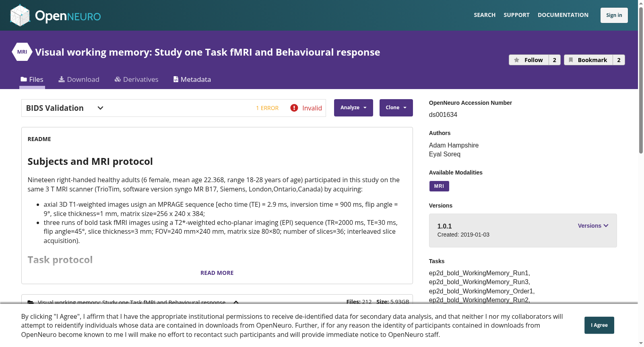Click task ep2d_bold_WorkingMemory_Run3
Screen dimensions: 644x347
479,282
